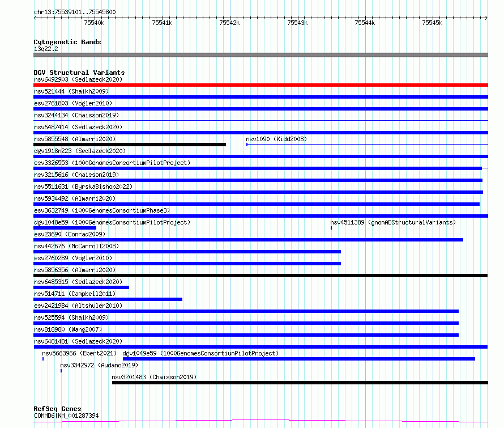Image resolution: width=504 pixels, height=428 pixels.
Task: Open dgv1049e59 variant label
Action: point(200,353)
